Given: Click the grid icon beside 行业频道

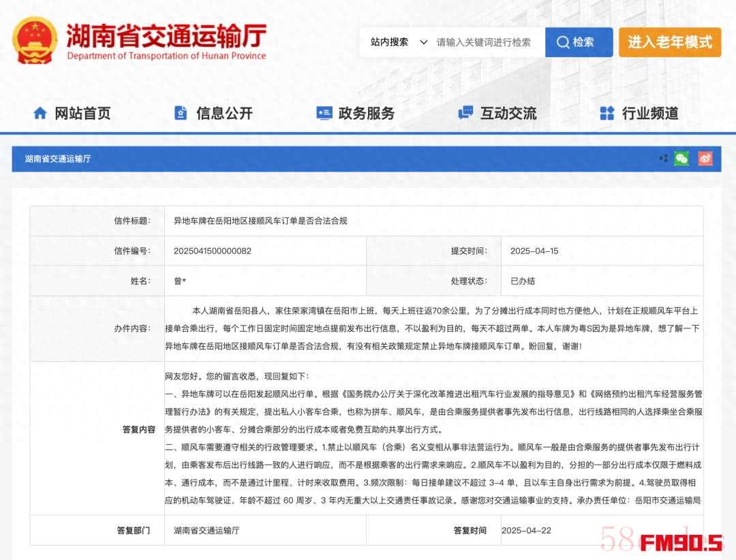Looking at the screenshot, I should click(x=607, y=113).
